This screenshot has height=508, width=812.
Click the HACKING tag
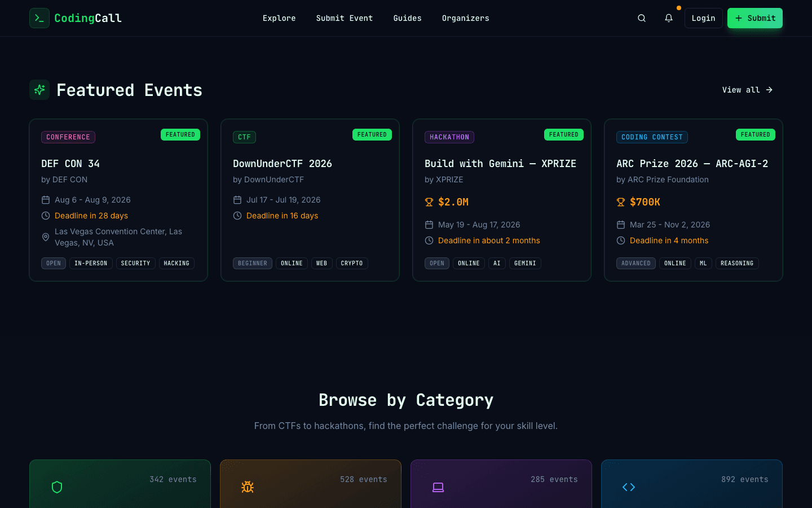[x=176, y=264]
